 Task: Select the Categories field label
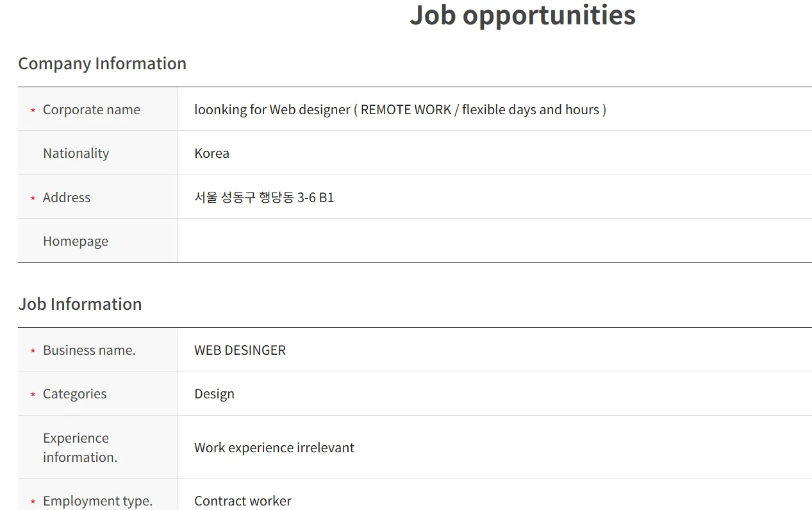pyautogui.click(x=74, y=394)
